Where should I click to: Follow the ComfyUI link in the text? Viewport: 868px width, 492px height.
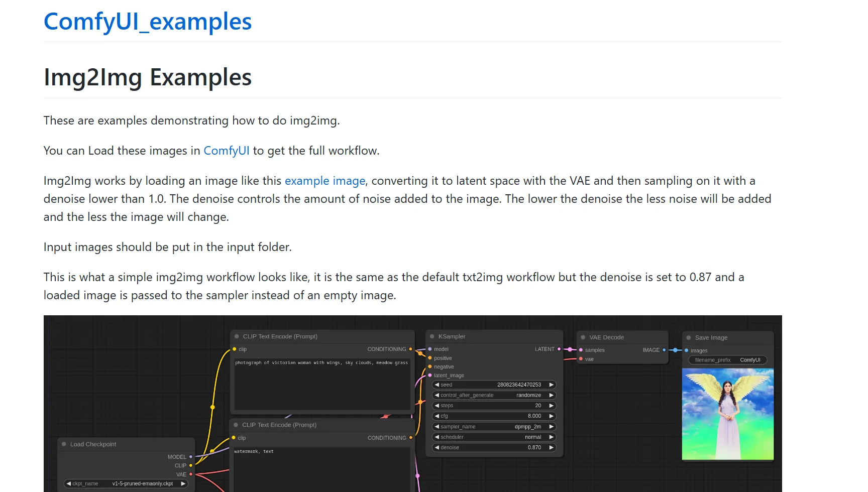[x=227, y=151]
